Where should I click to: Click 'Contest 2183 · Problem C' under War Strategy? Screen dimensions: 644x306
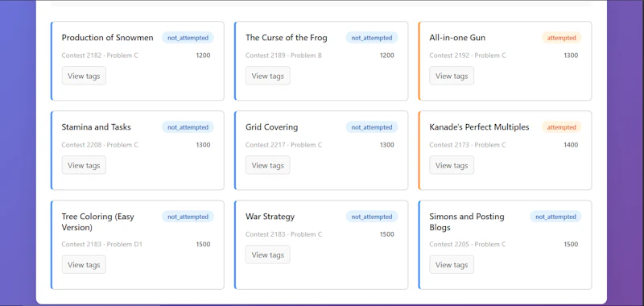click(x=284, y=234)
